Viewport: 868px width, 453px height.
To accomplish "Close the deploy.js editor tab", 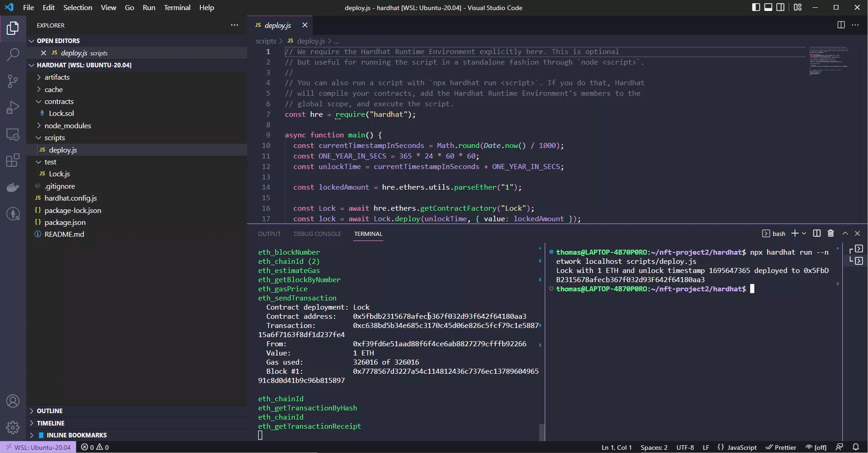I will [304, 25].
